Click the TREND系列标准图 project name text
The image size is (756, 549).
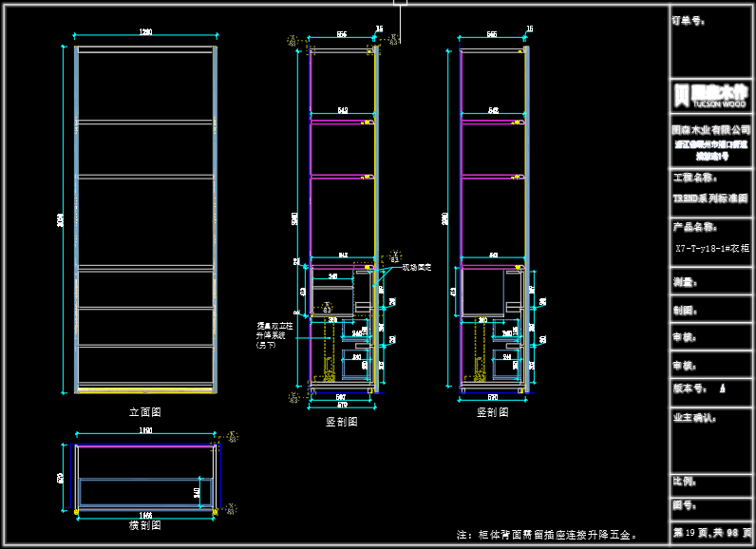(x=710, y=199)
